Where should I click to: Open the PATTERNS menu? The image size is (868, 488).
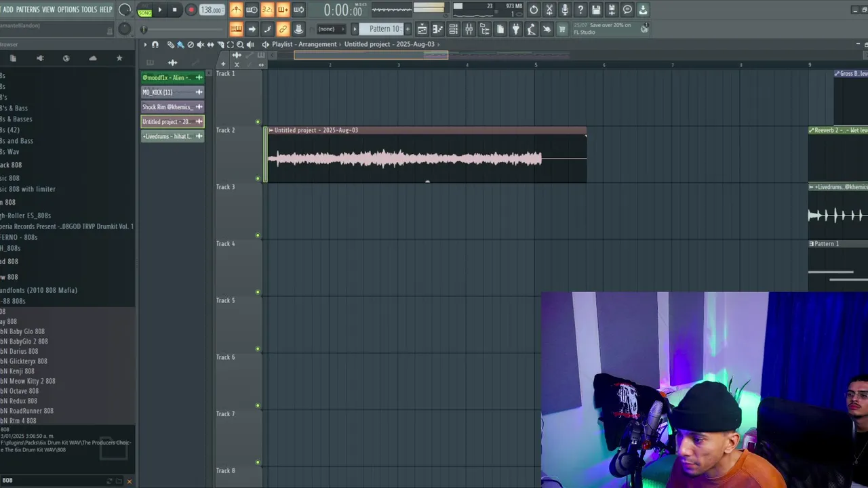pyautogui.click(x=28, y=9)
